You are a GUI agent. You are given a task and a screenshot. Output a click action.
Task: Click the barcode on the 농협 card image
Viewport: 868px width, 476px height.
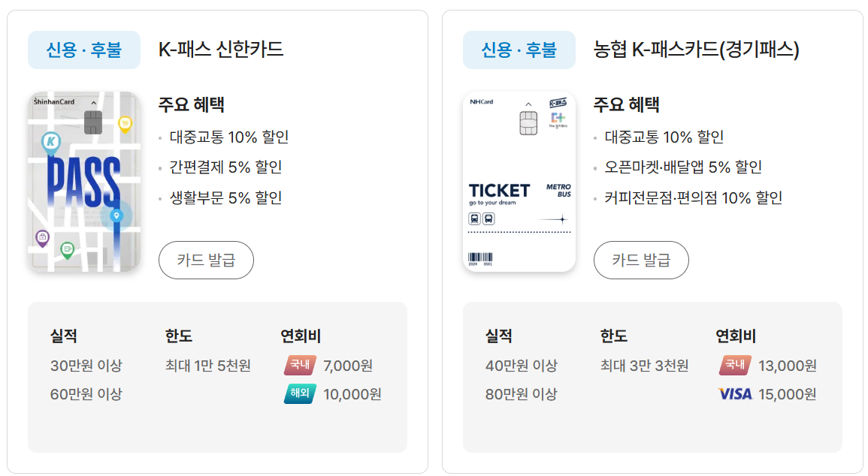coord(480,258)
